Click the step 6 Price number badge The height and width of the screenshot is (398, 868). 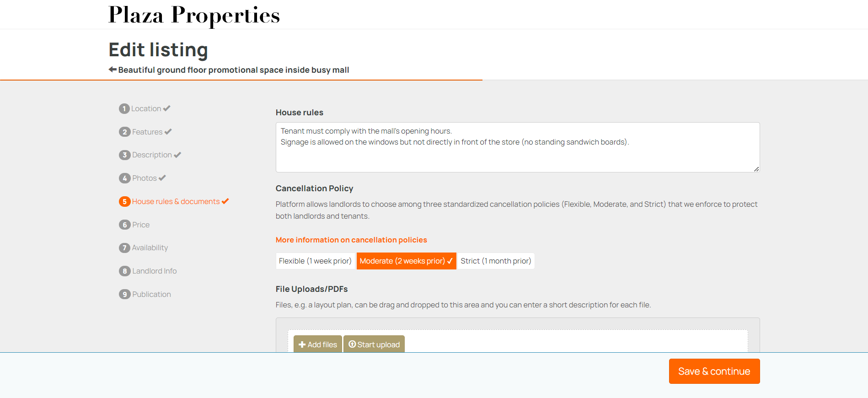click(124, 225)
